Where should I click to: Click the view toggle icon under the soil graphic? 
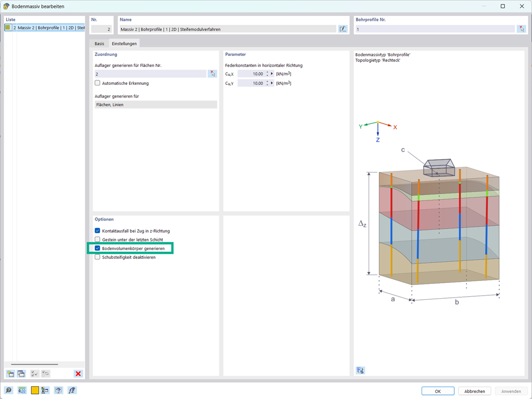coord(360,370)
